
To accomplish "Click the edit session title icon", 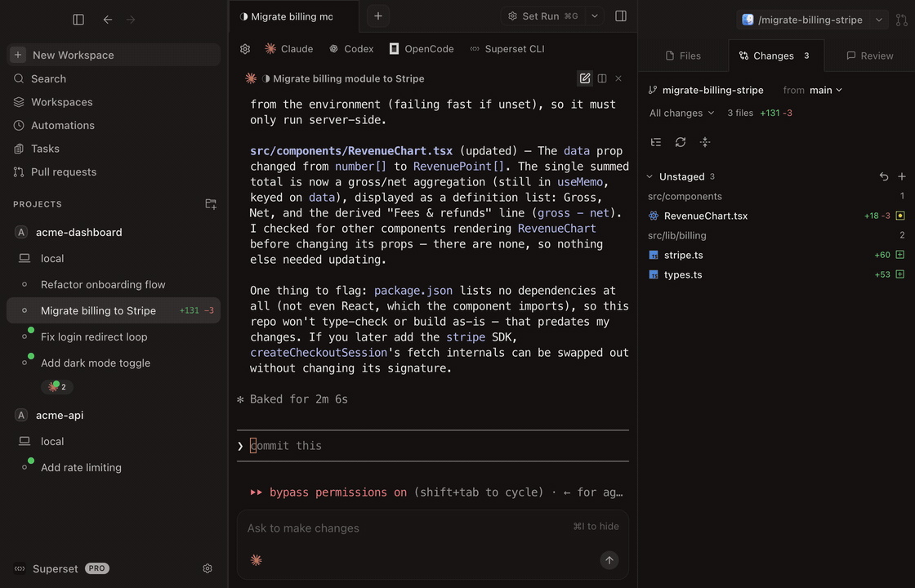I will coord(585,78).
